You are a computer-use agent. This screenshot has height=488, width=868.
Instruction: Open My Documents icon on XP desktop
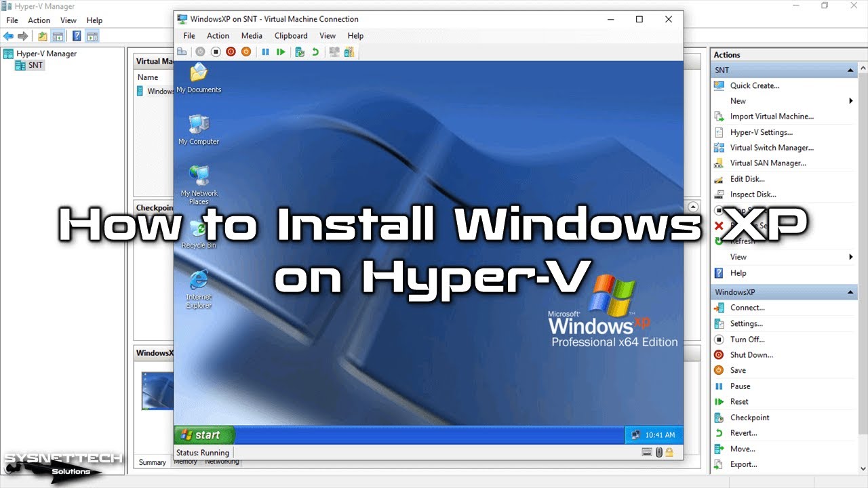point(199,77)
